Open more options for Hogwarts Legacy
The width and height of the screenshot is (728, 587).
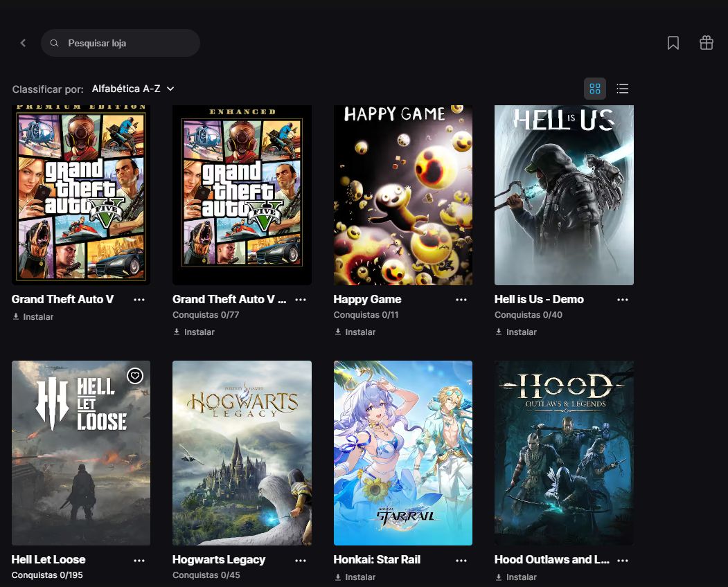[x=301, y=561]
